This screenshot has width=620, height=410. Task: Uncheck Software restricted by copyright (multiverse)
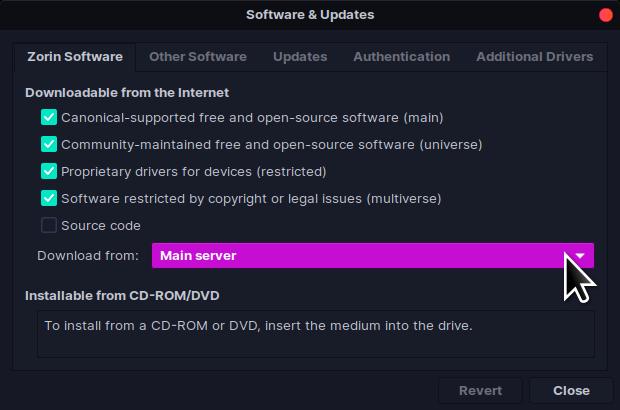pyautogui.click(x=49, y=198)
